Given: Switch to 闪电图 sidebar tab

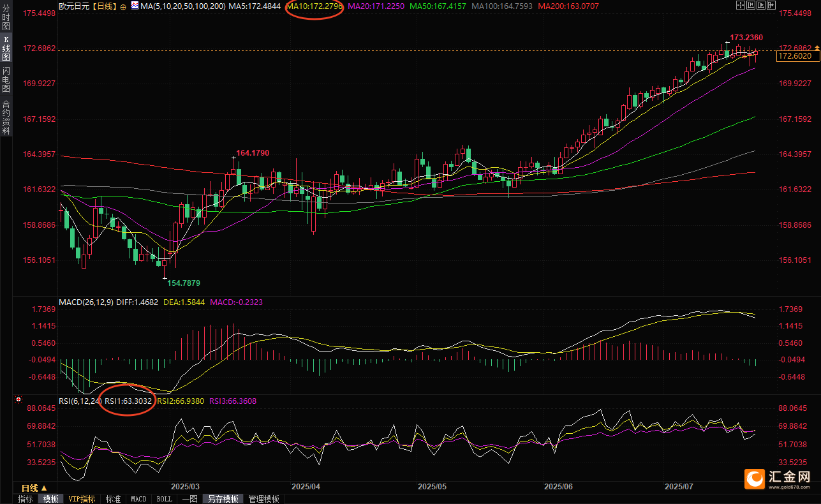Looking at the screenshot, I should [6, 80].
